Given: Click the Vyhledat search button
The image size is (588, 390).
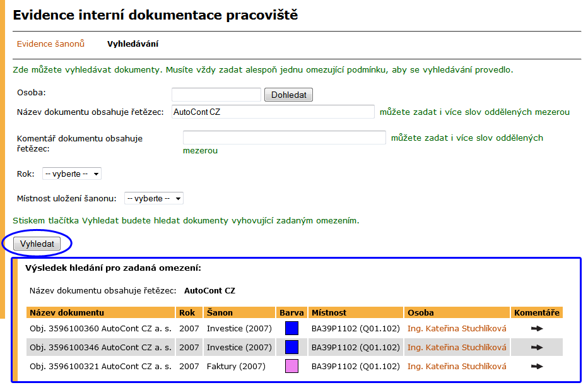Looking at the screenshot, I should coord(37,244).
